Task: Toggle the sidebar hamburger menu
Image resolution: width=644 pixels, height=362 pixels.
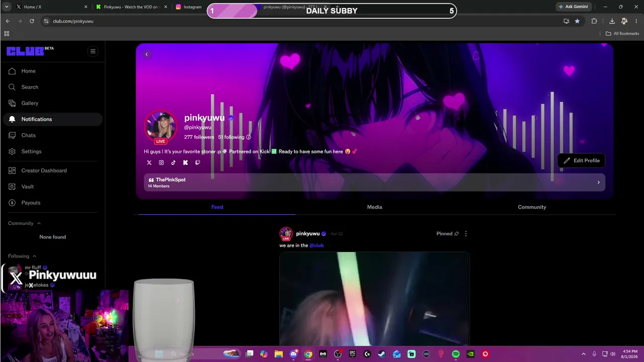Action: click(93, 51)
